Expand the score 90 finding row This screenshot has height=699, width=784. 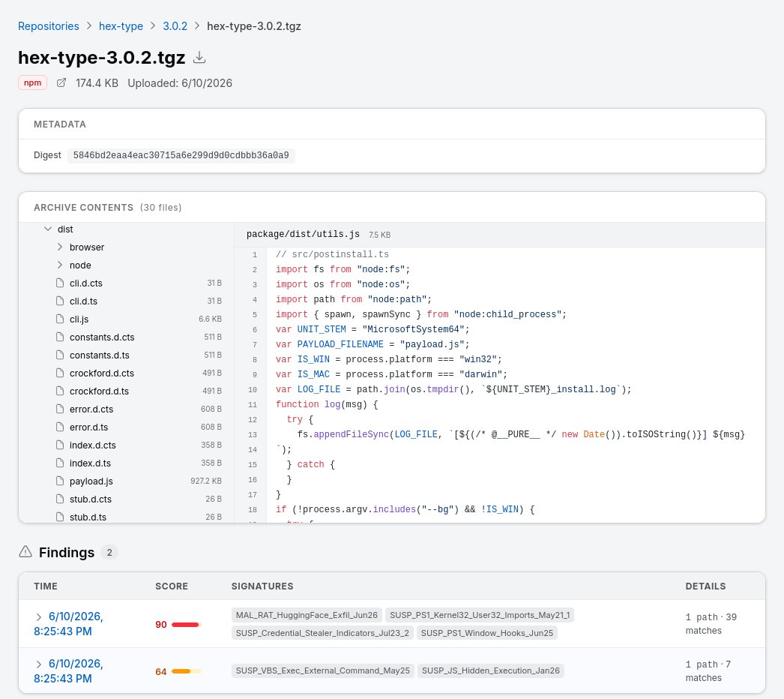tap(38, 617)
